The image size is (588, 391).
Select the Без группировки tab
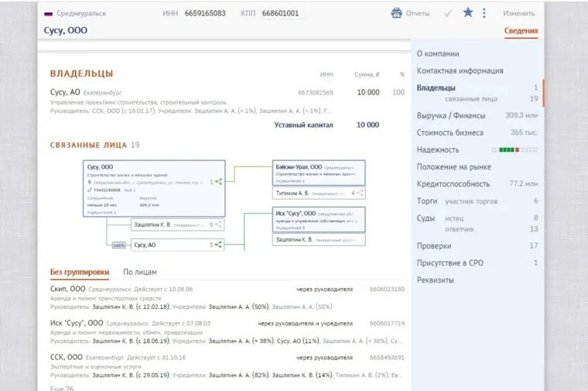tap(78, 273)
